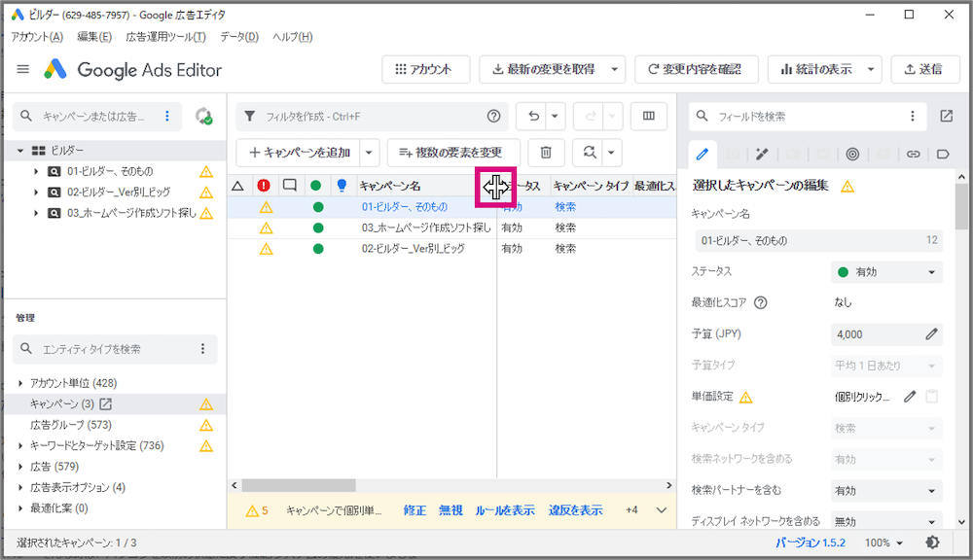
Task: Click the 無視 link in warning bar
Action: (x=450, y=510)
